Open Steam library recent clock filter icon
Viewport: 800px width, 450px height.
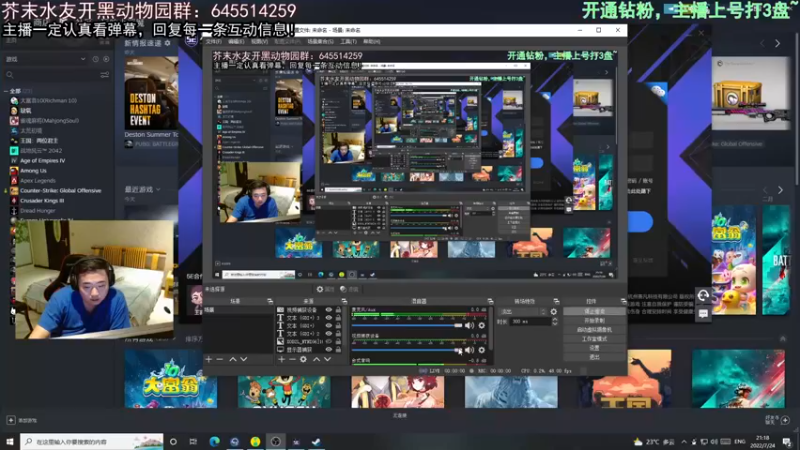click(95, 59)
